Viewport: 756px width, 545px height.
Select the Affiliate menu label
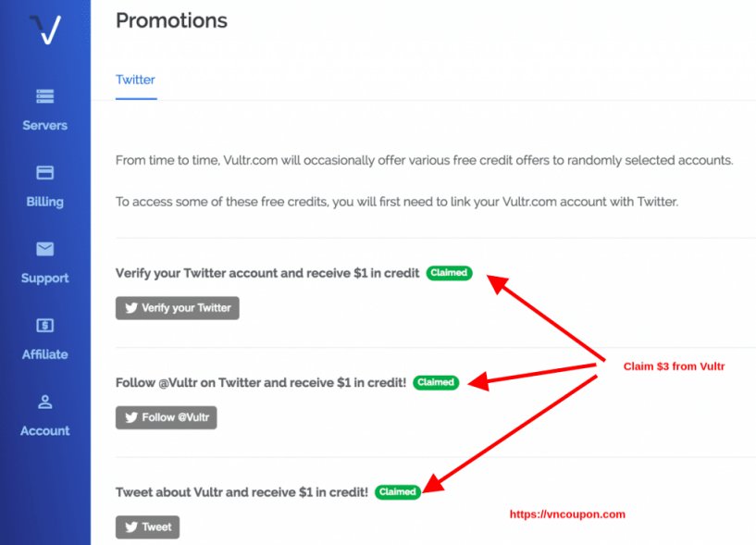pyautogui.click(x=44, y=354)
